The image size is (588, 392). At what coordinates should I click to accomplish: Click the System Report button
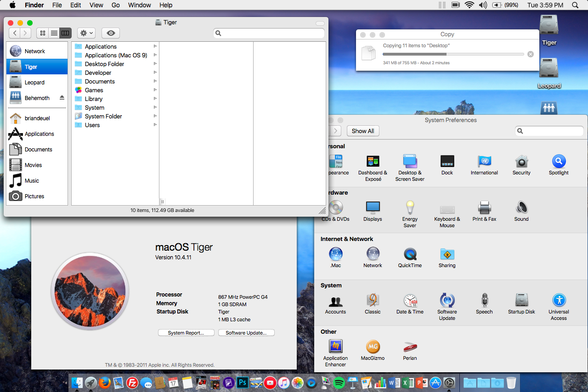click(x=186, y=333)
